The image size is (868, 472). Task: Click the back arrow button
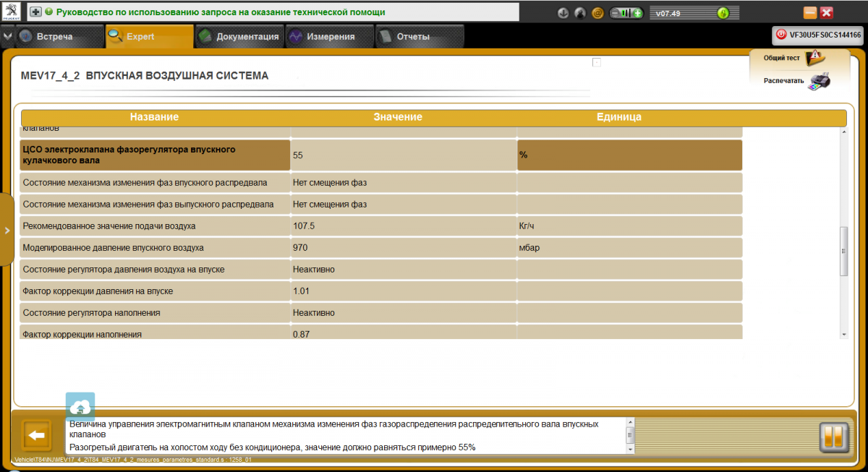tap(36, 436)
